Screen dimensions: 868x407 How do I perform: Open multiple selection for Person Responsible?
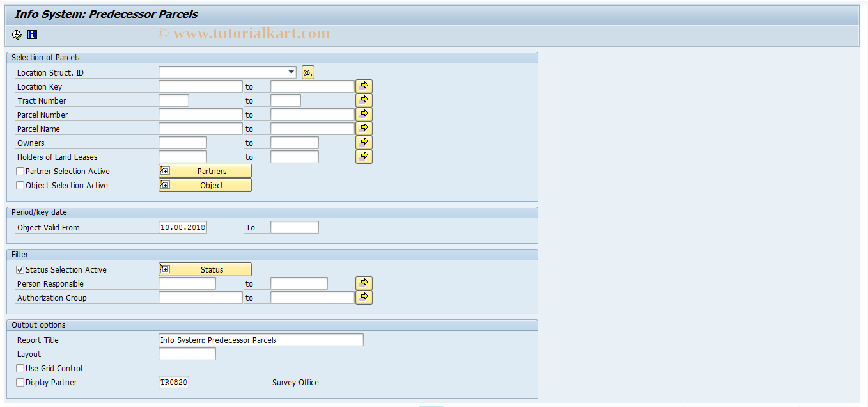(x=364, y=283)
